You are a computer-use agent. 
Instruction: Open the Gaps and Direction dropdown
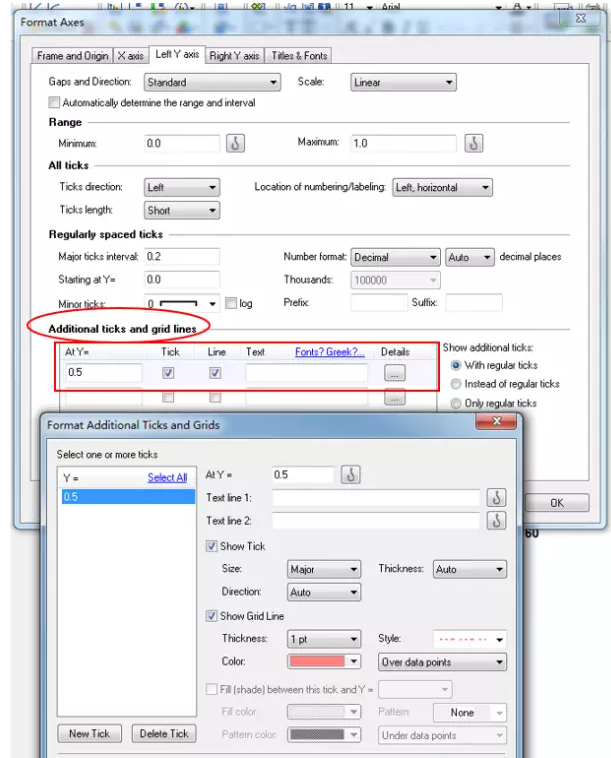(212, 82)
